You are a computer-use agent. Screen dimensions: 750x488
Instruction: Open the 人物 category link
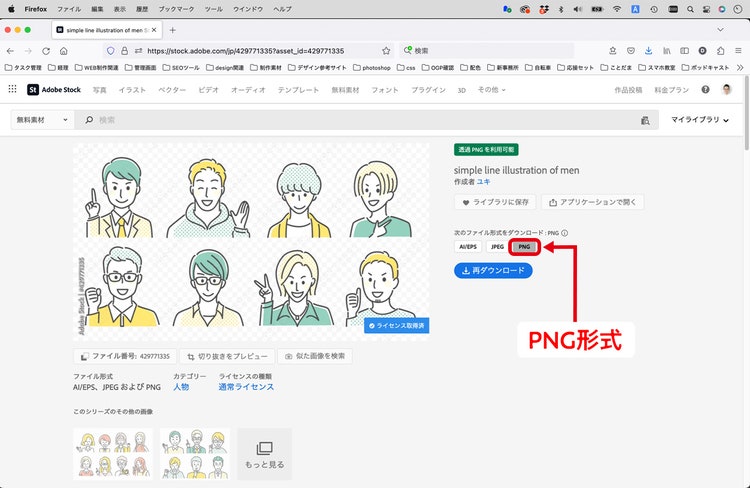[x=181, y=387]
